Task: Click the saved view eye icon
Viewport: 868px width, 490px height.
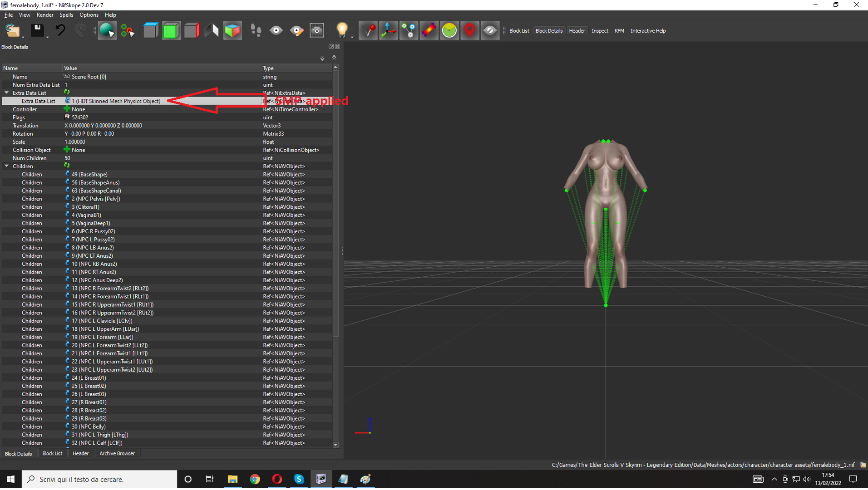Action: tap(276, 30)
